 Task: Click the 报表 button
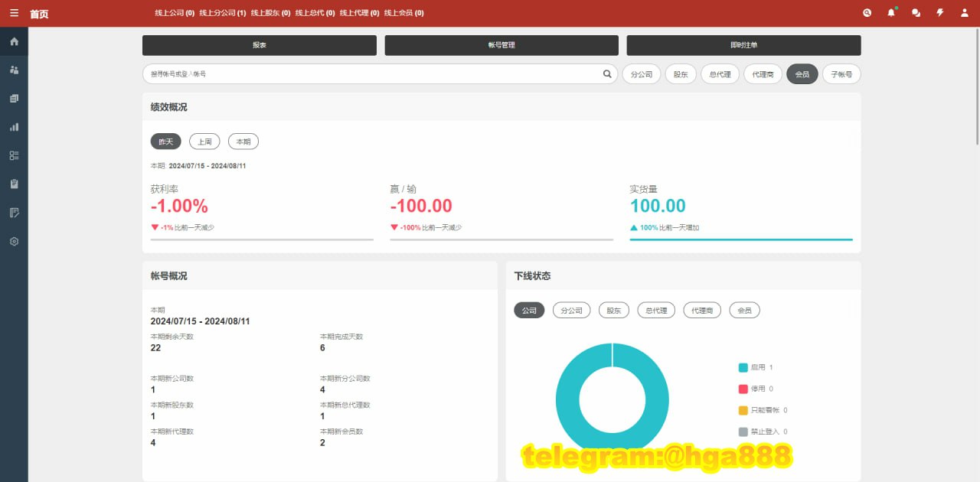coord(259,45)
